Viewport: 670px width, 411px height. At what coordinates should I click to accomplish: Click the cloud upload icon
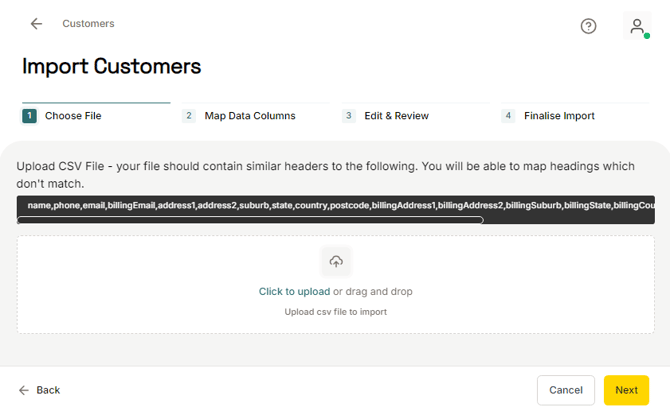coord(336,262)
